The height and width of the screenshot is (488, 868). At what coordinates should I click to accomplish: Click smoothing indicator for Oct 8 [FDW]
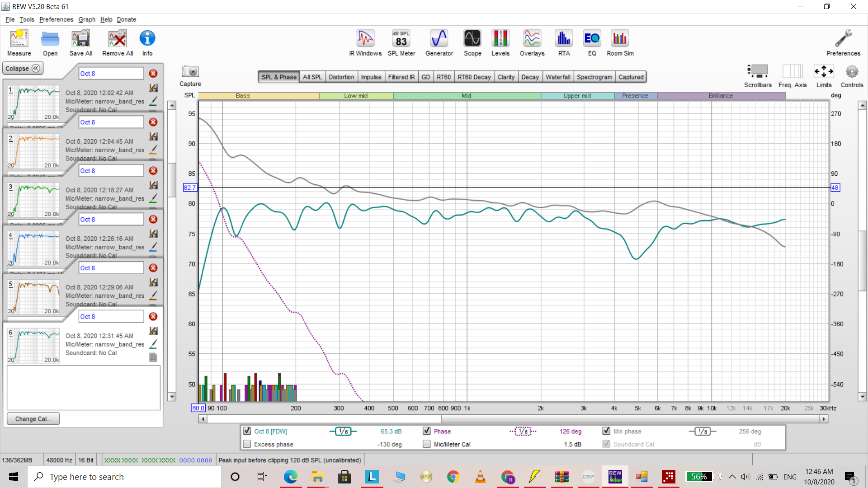point(343,431)
